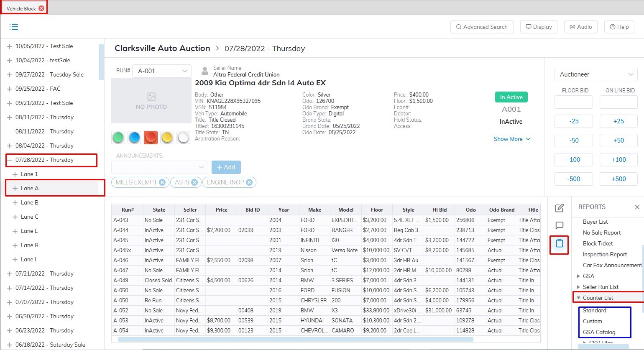
Task: Click the +100 bid increment button
Action: [x=618, y=160]
